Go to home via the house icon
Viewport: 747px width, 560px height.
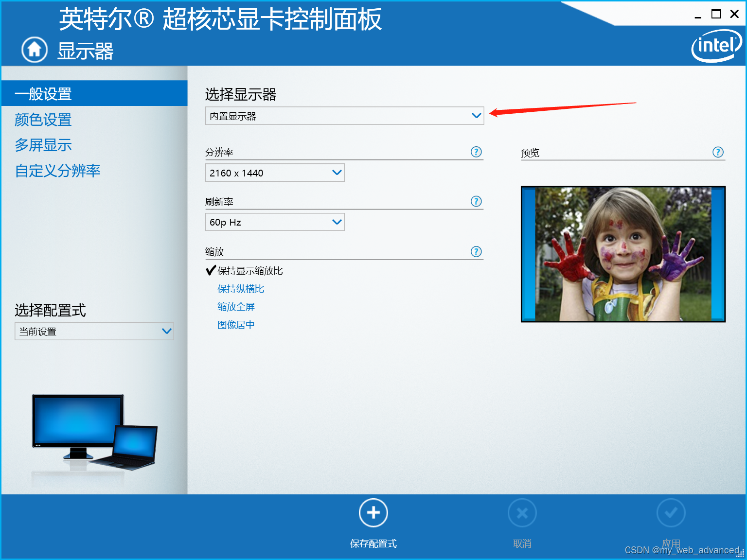pos(35,50)
